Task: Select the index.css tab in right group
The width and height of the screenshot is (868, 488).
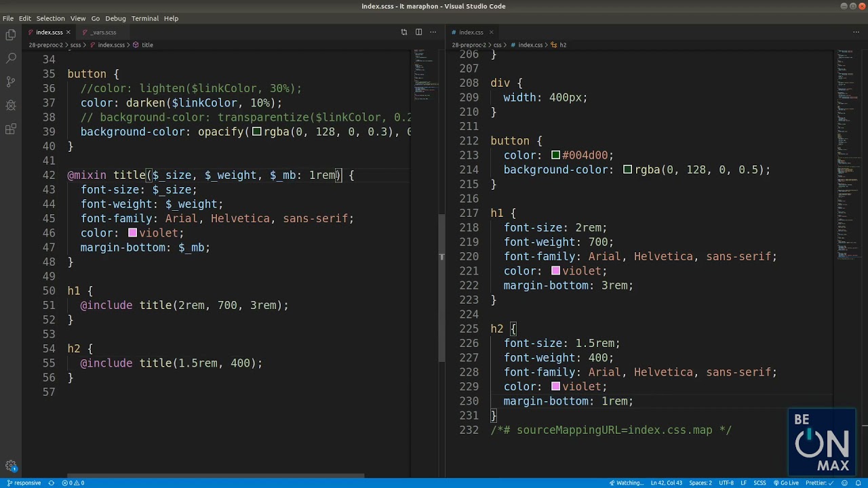Action: (x=471, y=32)
